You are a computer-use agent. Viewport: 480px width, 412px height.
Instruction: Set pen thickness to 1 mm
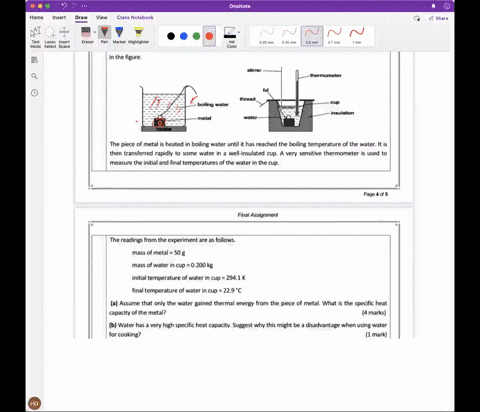point(357,36)
